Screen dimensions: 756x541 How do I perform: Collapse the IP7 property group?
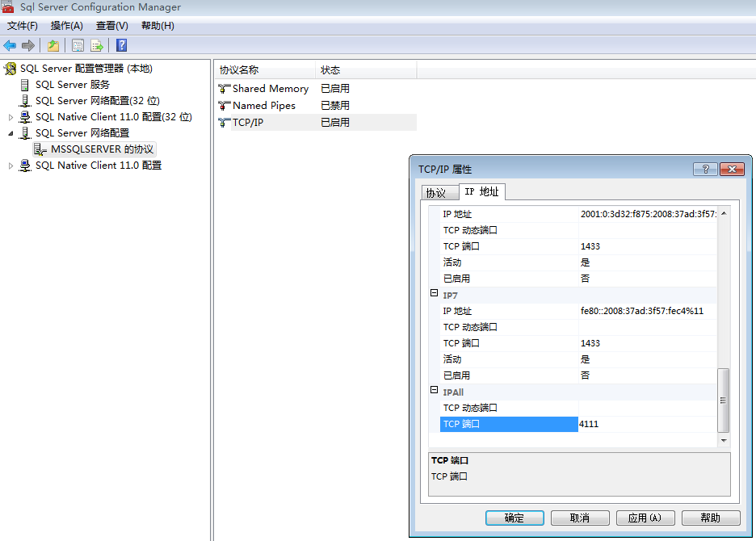pyautogui.click(x=434, y=293)
